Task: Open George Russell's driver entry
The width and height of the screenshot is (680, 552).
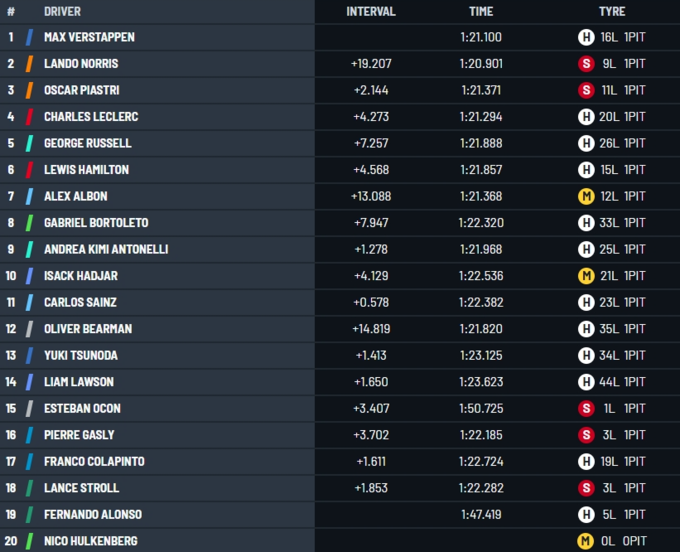Action: [87, 143]
